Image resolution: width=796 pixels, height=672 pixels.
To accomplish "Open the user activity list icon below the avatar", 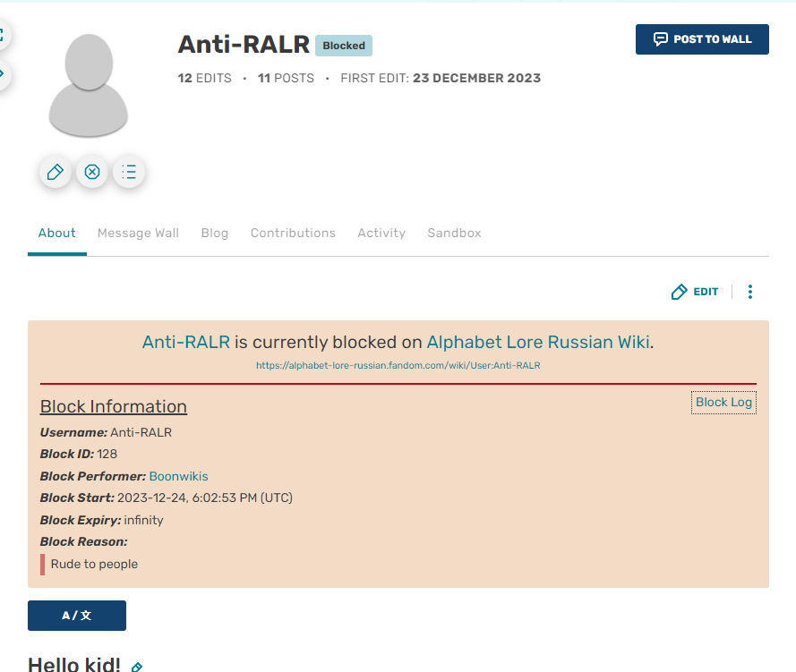I will 128,172.
